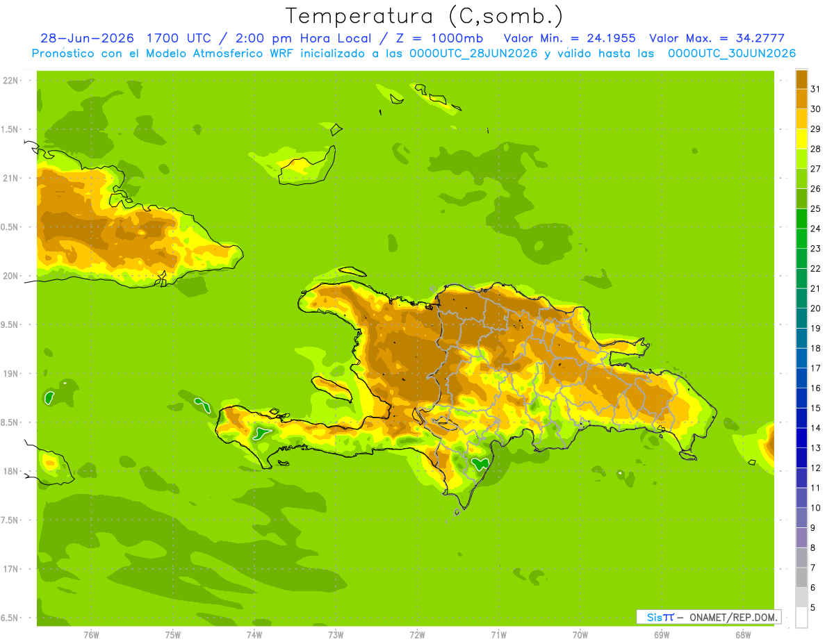Click the '21N' latitude label
The image size is (834, 644).
coord(10,178)
